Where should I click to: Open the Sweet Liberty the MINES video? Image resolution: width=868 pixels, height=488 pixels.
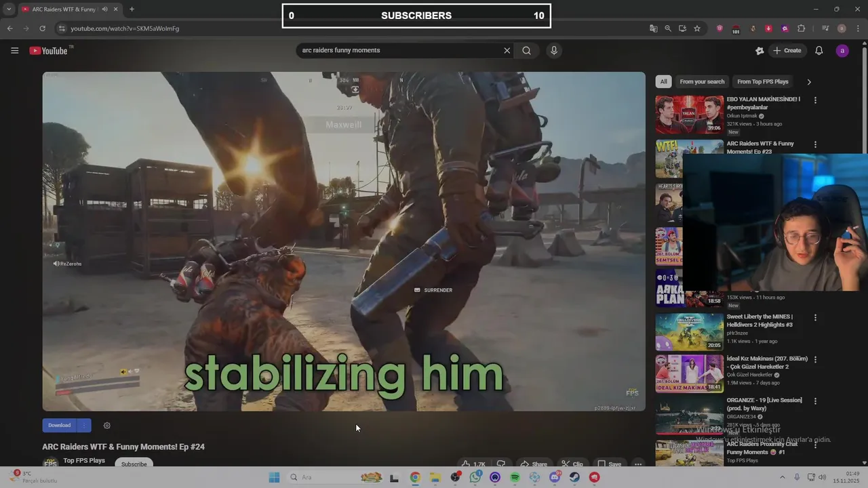pos(689,331)
